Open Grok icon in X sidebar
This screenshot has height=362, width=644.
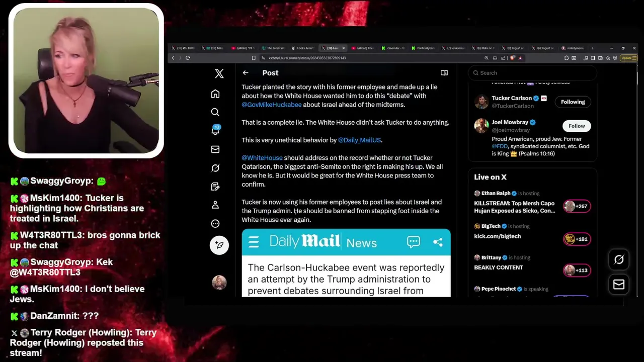[215, 168]
